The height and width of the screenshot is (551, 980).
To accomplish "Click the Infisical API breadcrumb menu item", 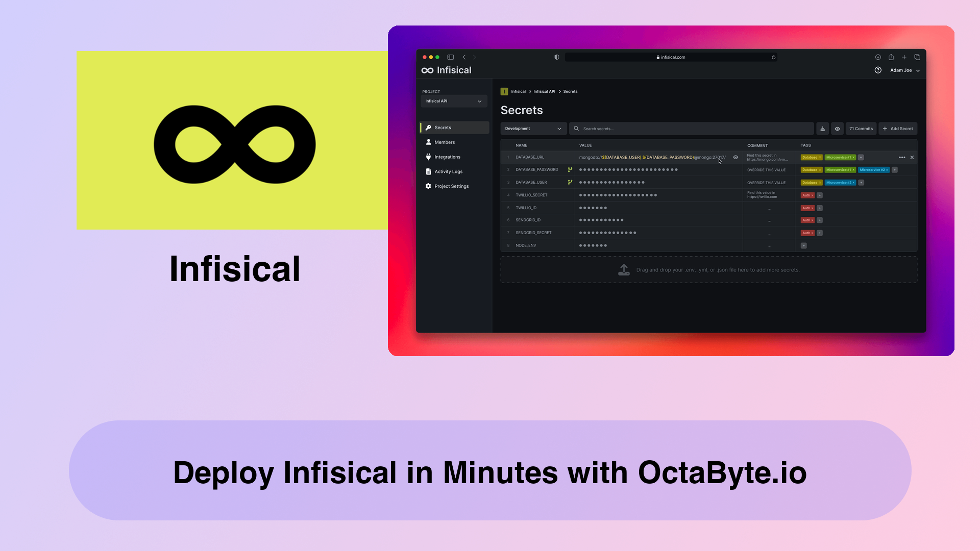I will click(x=544, y=91).
